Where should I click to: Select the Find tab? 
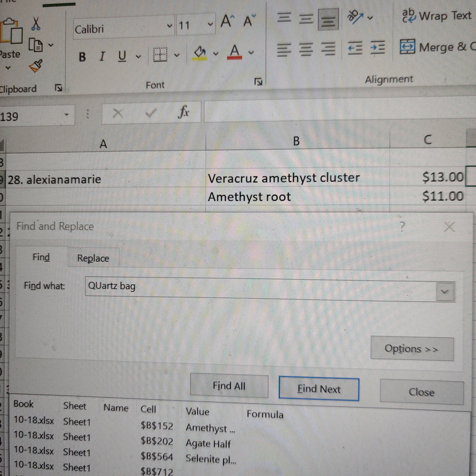pos(41,257)
